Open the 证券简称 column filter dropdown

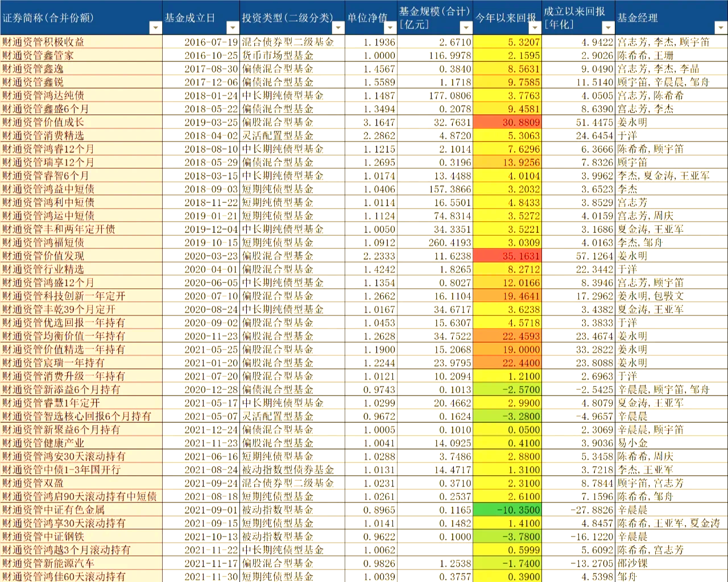pos(155,27)
